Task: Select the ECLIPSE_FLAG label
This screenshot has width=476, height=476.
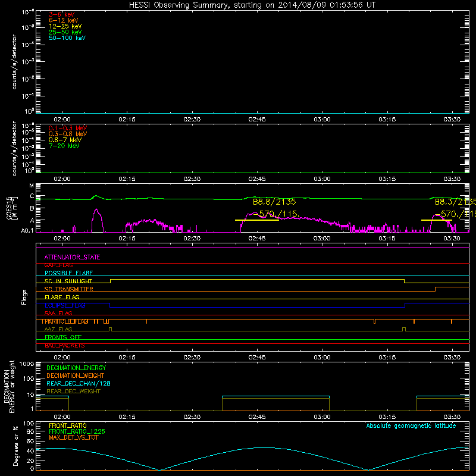Action: tap(65, 305)
